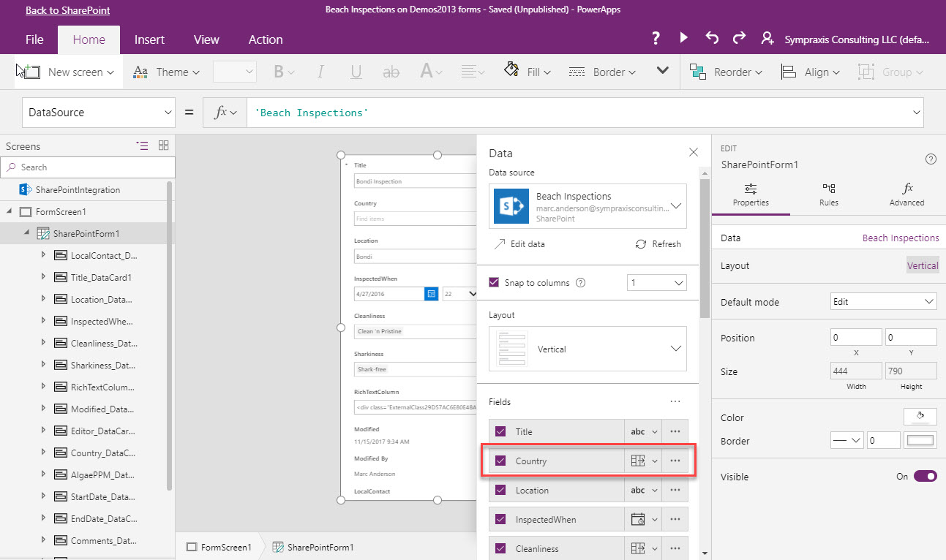Open the columns count dropdown
946x560 pixels.
(656, 283)
